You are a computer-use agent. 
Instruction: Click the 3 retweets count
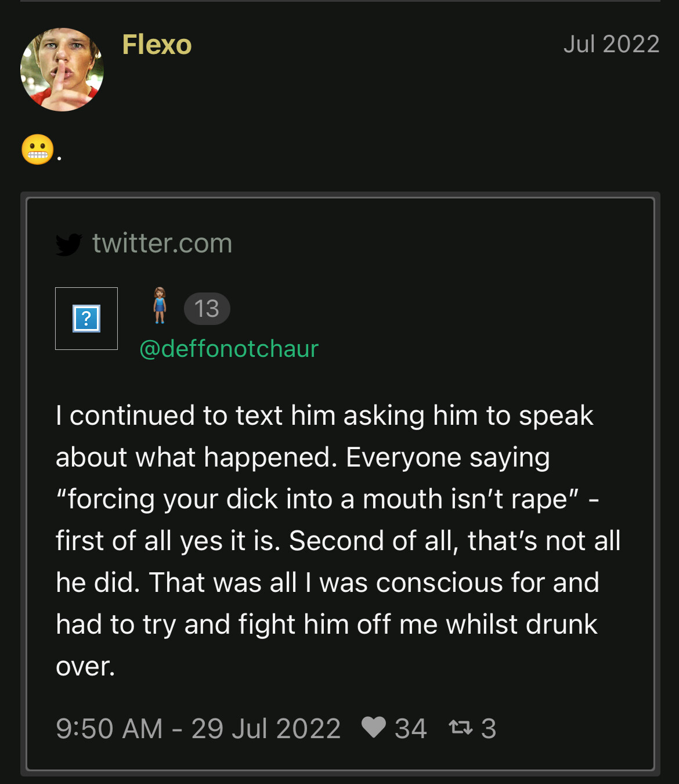tap(489, 728)
